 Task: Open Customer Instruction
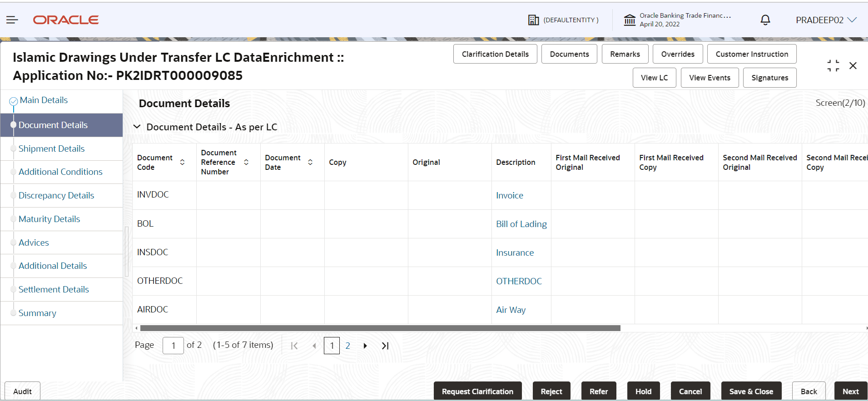752,54
